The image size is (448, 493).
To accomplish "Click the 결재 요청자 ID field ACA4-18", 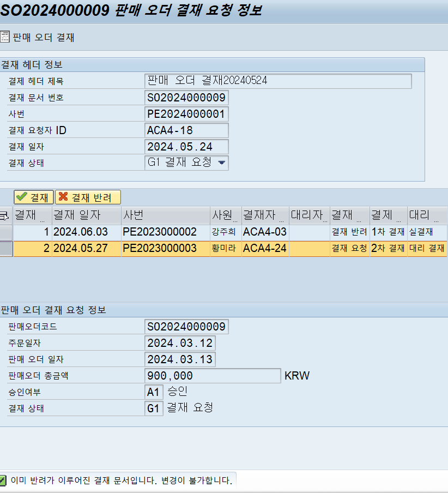I will 186,130.
